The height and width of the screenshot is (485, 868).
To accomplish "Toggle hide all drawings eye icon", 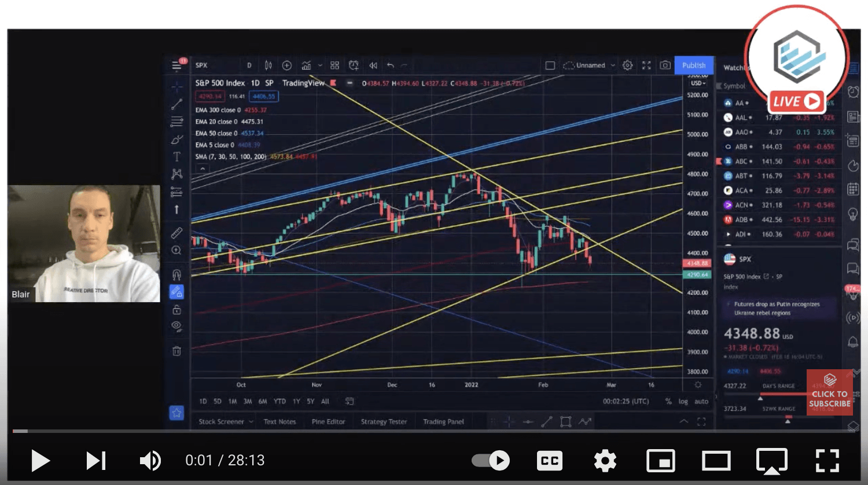I will point(176,326).
